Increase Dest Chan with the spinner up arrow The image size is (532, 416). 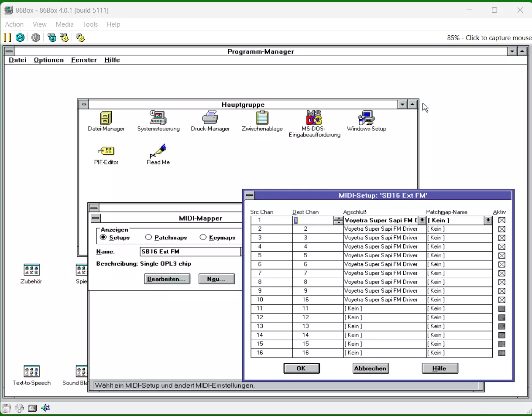point(338,218)
